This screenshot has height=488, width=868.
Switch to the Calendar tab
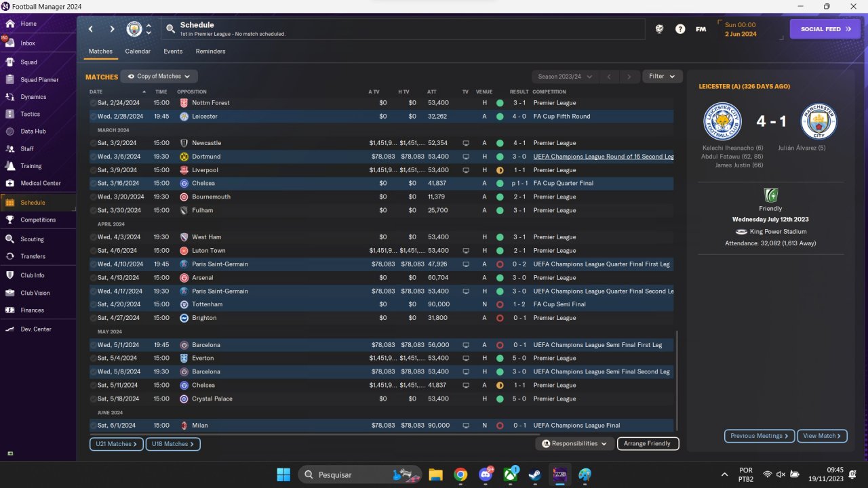(138, 52)
